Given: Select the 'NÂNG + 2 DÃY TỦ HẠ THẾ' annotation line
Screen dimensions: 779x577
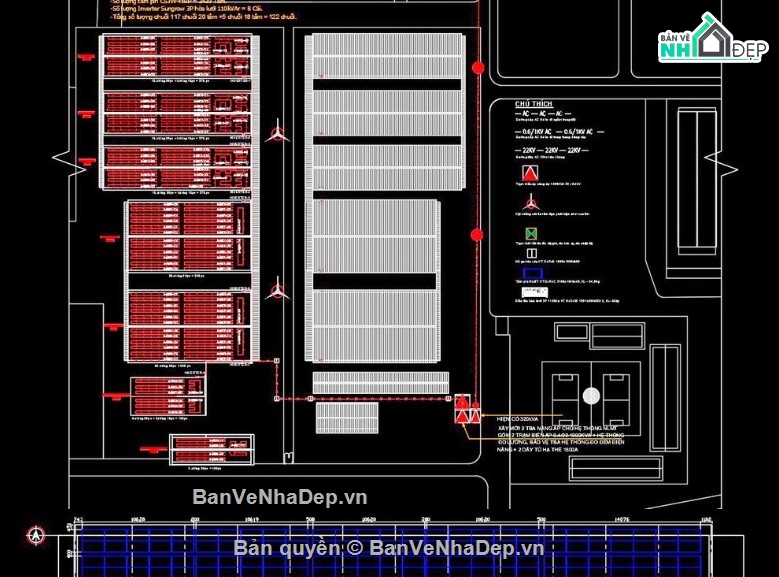Looking at the screenshot, I should point(538,449).
